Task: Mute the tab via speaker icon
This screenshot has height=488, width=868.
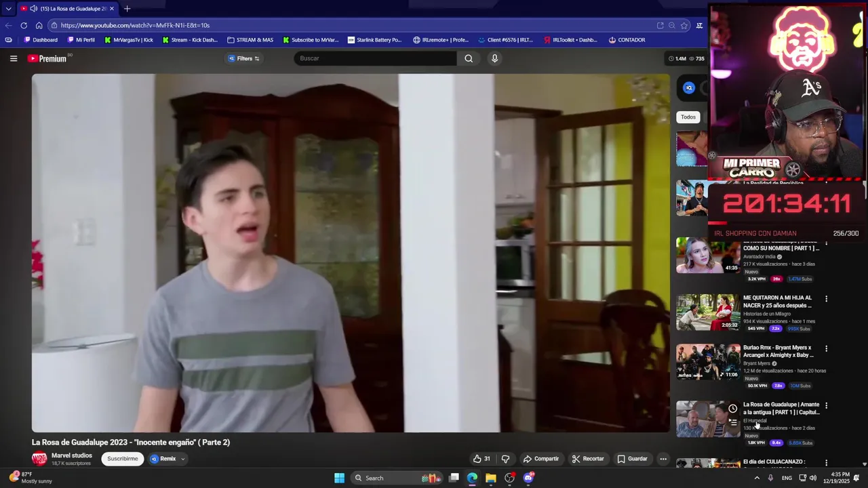Action: coord(33,9)
